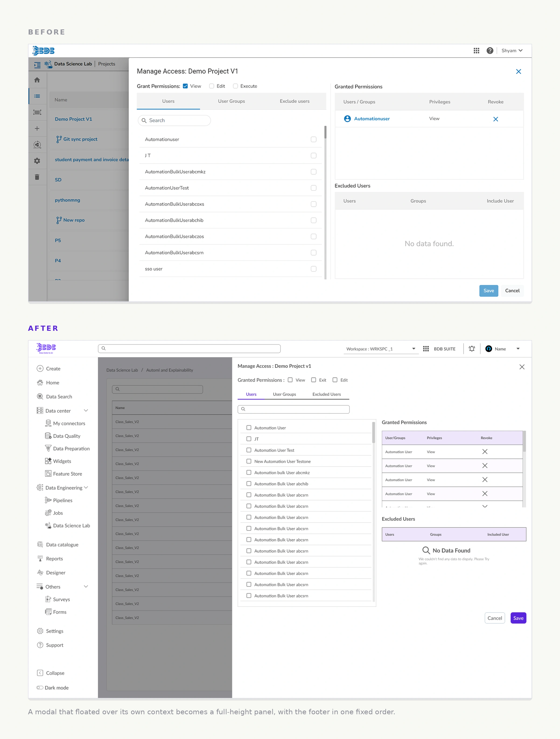560x739 pixels.
Task: Open Pipelines in the sidebar
Action: (x=63, y=500)
